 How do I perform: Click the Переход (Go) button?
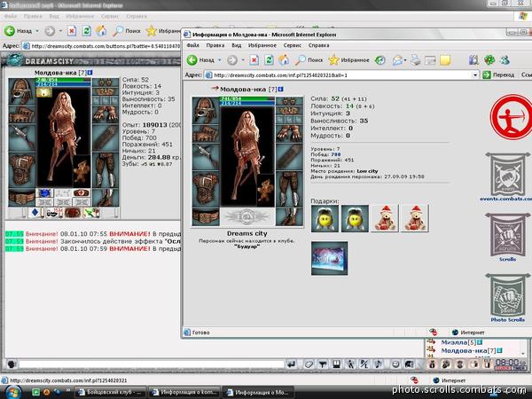tap(498, 75)
